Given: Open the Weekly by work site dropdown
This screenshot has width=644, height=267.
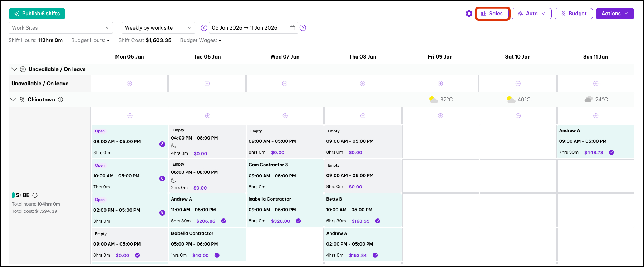Looking at the screenshot, I should click(x=158, y=28).
